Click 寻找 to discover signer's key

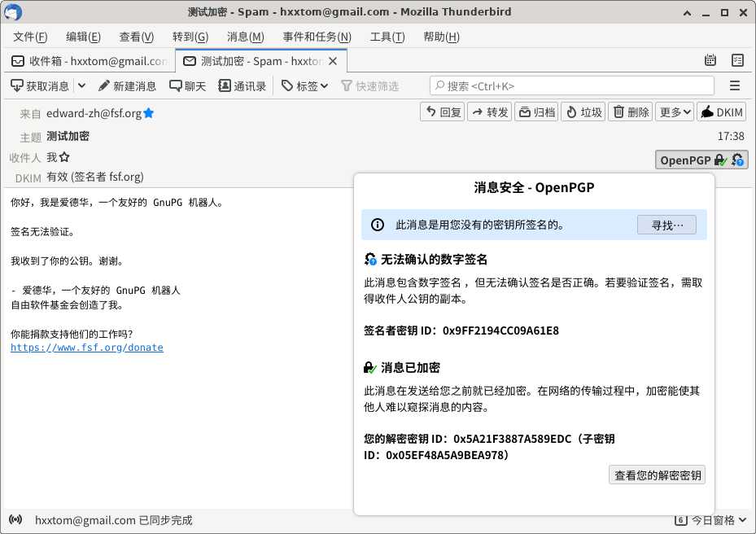[666, 225]
